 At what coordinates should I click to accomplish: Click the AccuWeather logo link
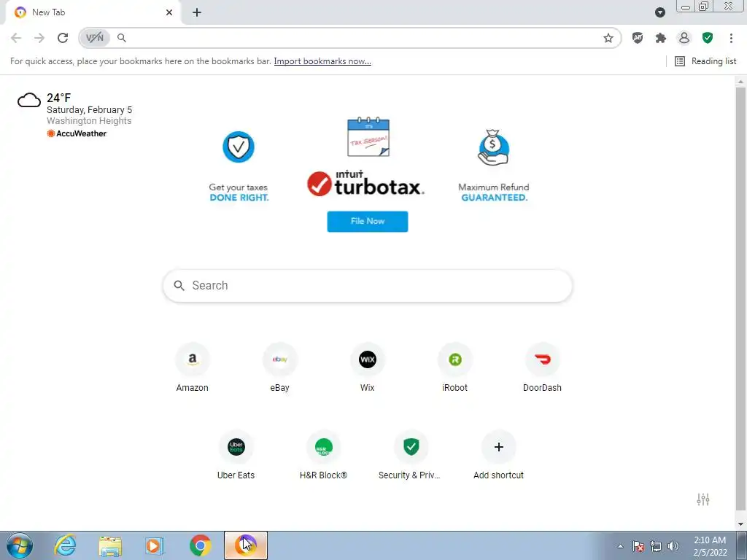pyautogui.click(x=77, y=133)
